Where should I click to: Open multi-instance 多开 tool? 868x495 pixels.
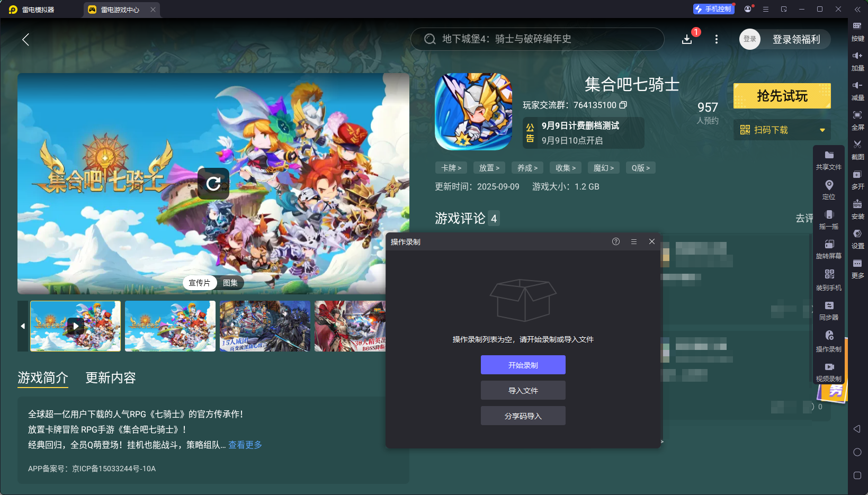click(x=857, y=180)
